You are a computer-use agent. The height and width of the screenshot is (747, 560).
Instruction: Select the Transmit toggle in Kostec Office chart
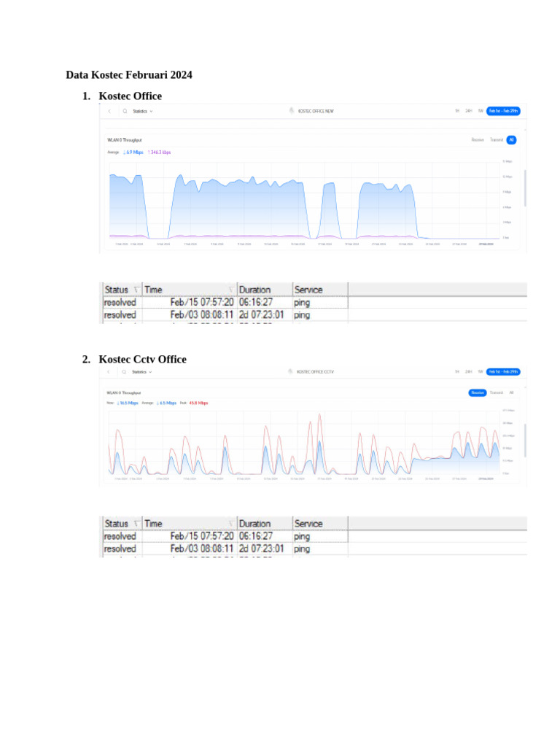point(497,139)
